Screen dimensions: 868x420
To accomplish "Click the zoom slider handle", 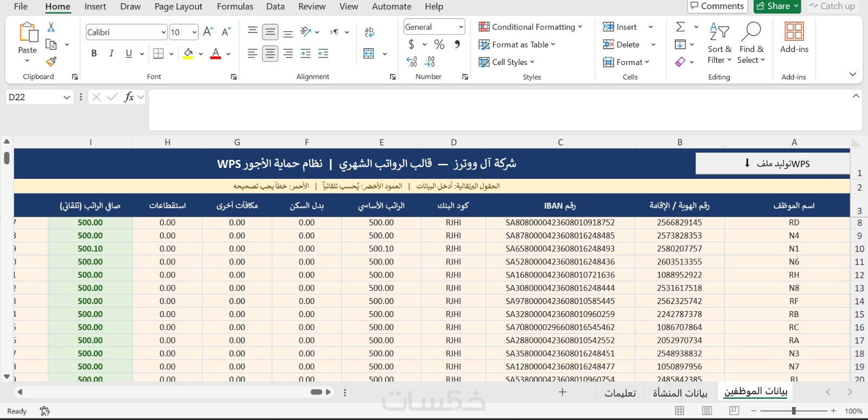I will pyautogui.click(x=794, y=411).
